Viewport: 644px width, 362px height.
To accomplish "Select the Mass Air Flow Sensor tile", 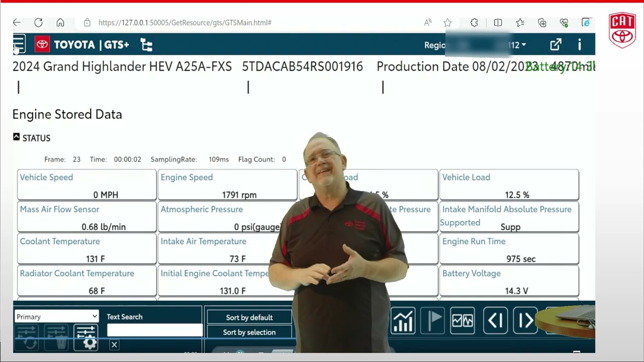I will click(87, 217).
